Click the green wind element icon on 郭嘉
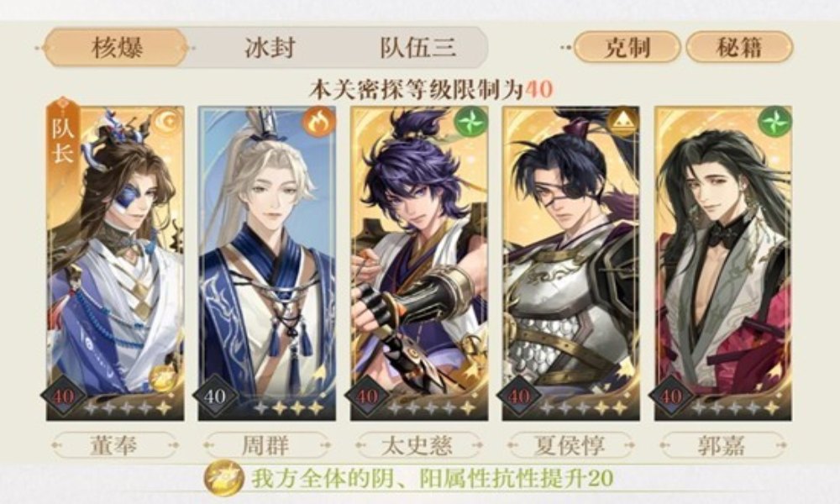The image size is (840, 504). [x=774, y=122]
